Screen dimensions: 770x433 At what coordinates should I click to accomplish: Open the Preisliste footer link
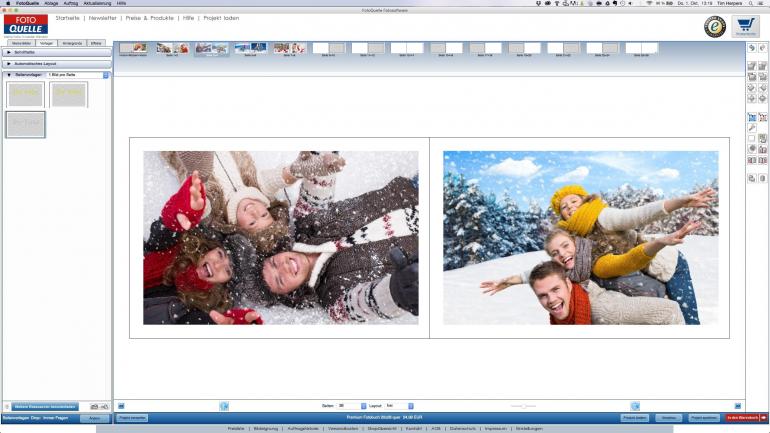coord(236,429)
